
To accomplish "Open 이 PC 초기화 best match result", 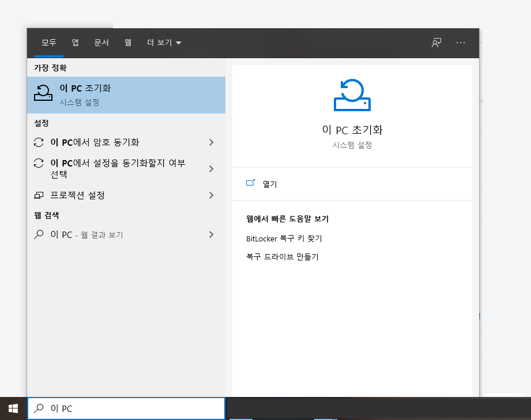I will pyautogui.click(x=126, y=94).
